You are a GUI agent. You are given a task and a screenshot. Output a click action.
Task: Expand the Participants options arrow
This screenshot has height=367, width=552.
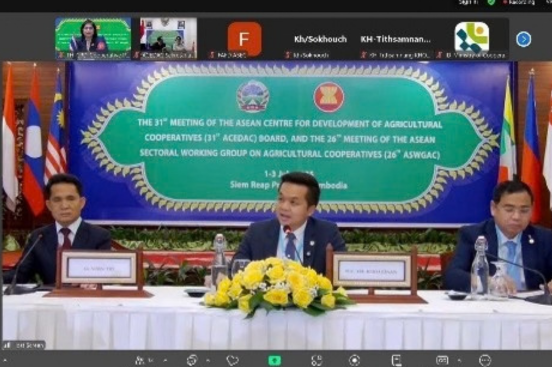pyautogui.click(x=165, y=360)
